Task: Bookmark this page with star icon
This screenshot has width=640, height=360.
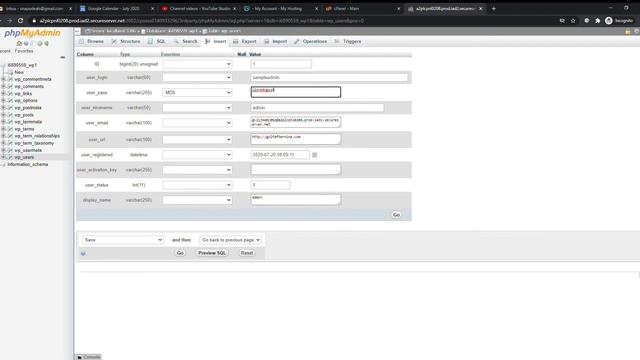Action: click(573, 20)
